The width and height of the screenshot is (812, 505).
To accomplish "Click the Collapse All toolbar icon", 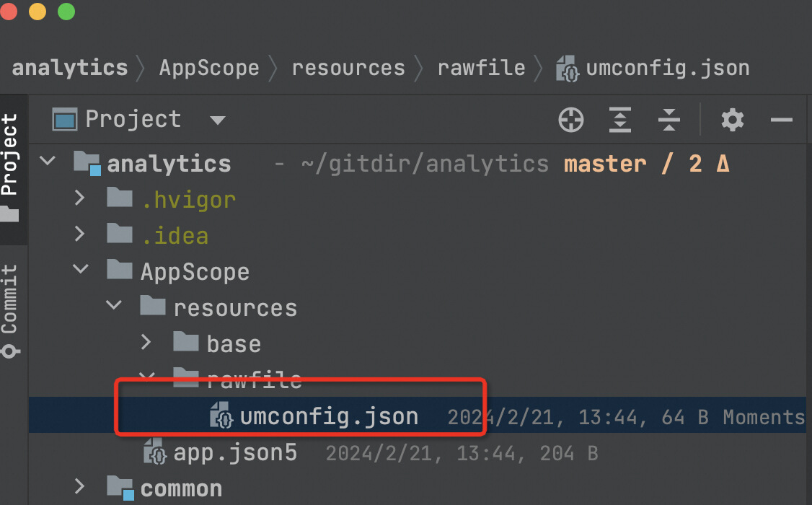I will 669,120.
